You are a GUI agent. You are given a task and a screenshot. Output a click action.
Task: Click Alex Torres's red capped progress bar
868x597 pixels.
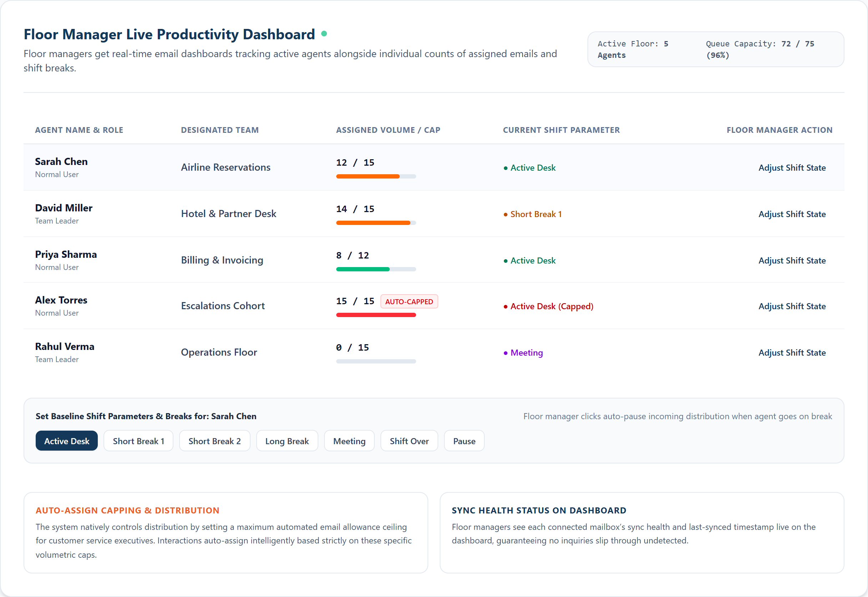(x=376, y=315)
